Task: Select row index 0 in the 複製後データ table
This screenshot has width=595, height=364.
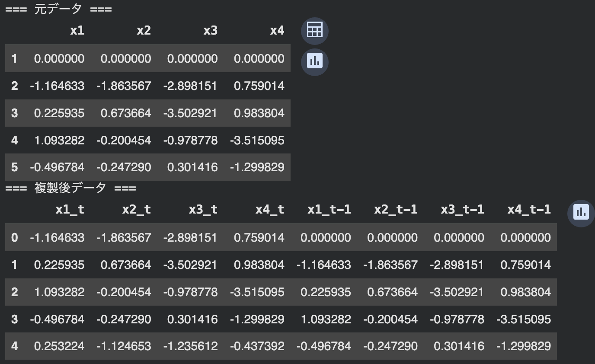Action: coord(14,237)
